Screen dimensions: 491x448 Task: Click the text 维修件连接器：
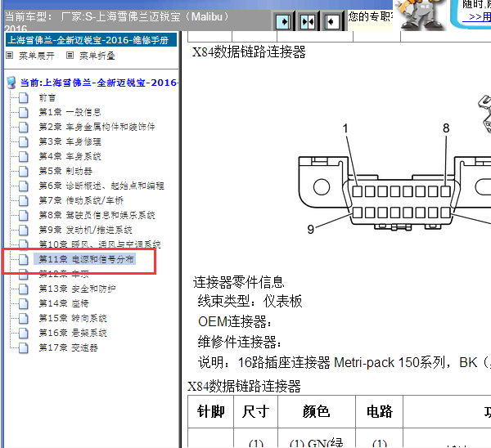(x=240, y=342)
